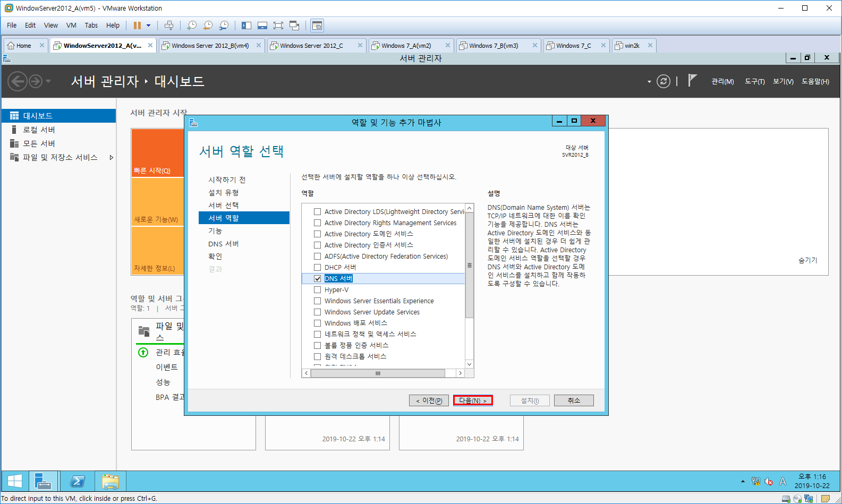Check the Hyper-V role checkbox
Image resolution: width=842 pixels, height=504 pixels.
(x=317, y=289)
